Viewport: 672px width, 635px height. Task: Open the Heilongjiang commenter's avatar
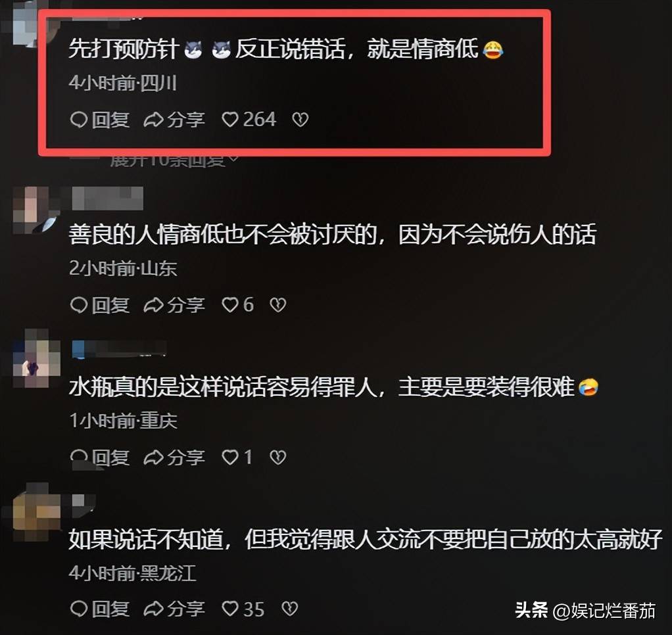[x=36, y=511]
